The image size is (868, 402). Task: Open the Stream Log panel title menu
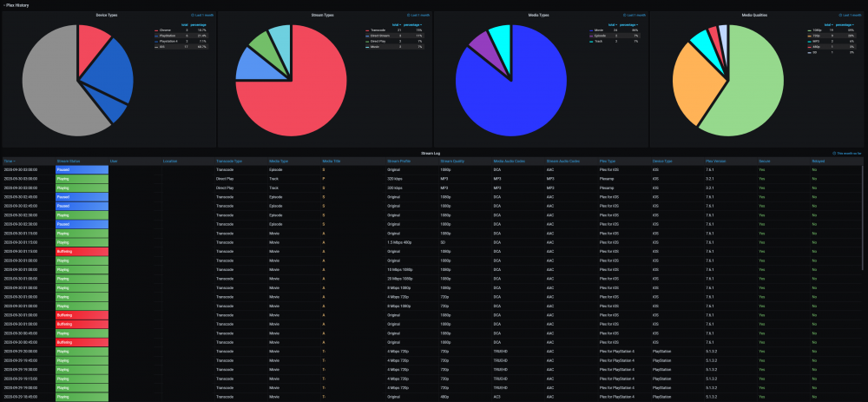[x=431, y=152]
